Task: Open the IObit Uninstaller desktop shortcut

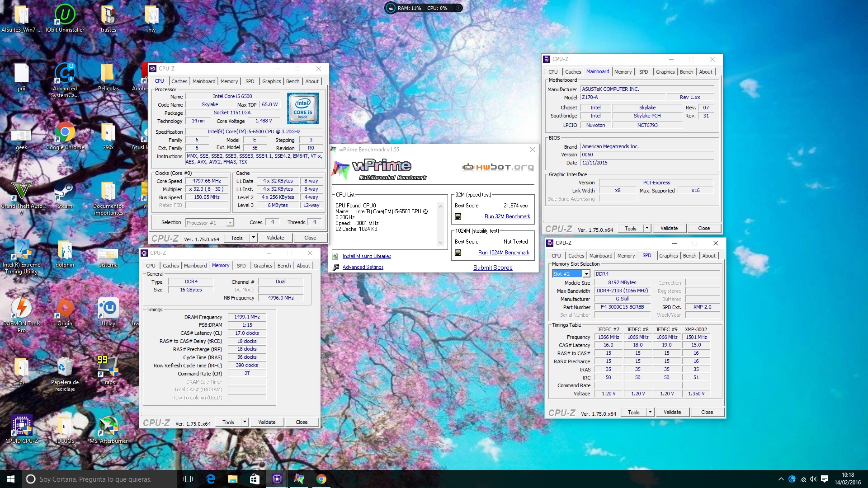Action: [x=65, y=18]
